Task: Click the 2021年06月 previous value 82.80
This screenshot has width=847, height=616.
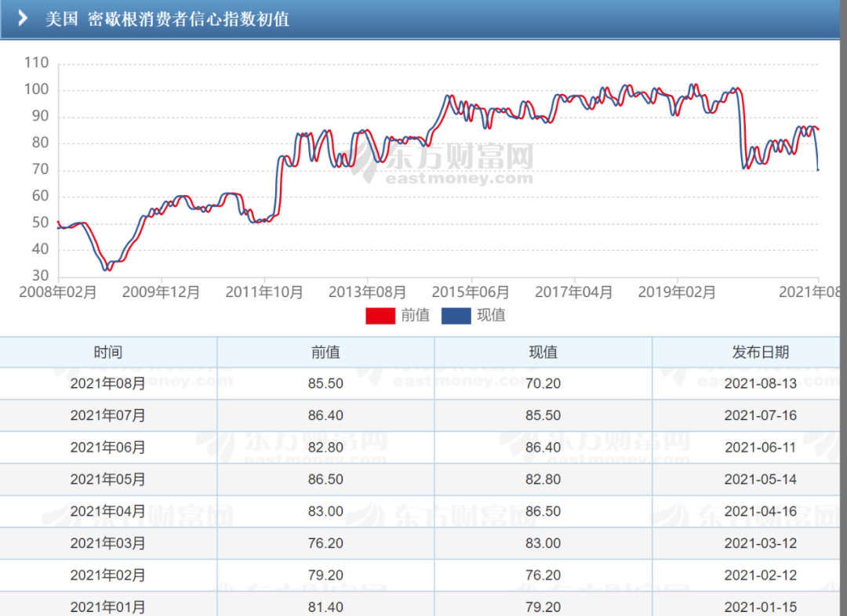Action: [325, 448]
